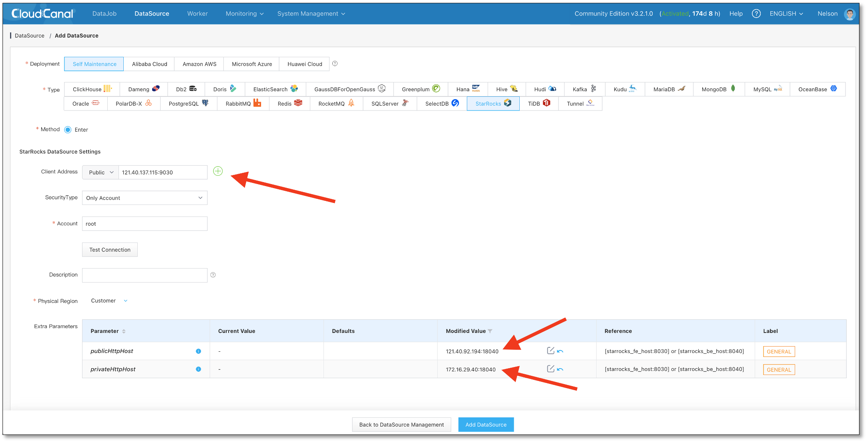Edit the publicHttpHost modified value
Viewport: 868px width, 445px height.
(x=551, y=351)
